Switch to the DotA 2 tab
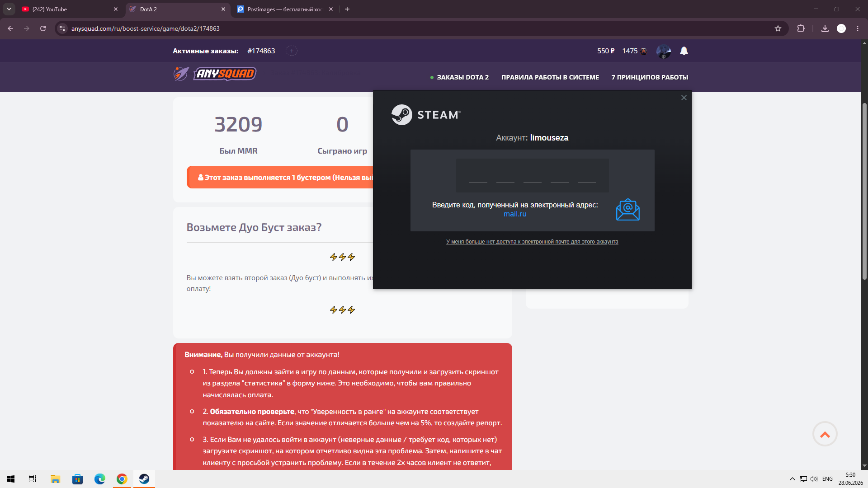868x488 pixels. [177, 9]
